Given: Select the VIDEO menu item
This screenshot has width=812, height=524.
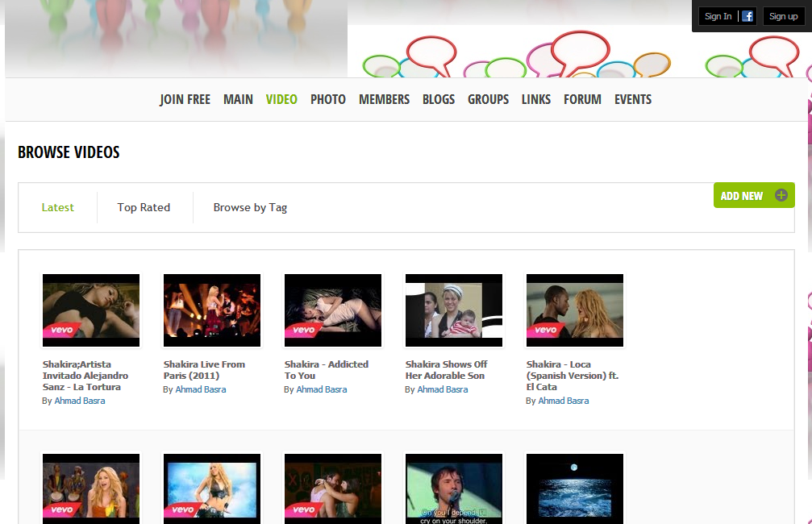Looking at the screenshot, I should click(281, 99).
